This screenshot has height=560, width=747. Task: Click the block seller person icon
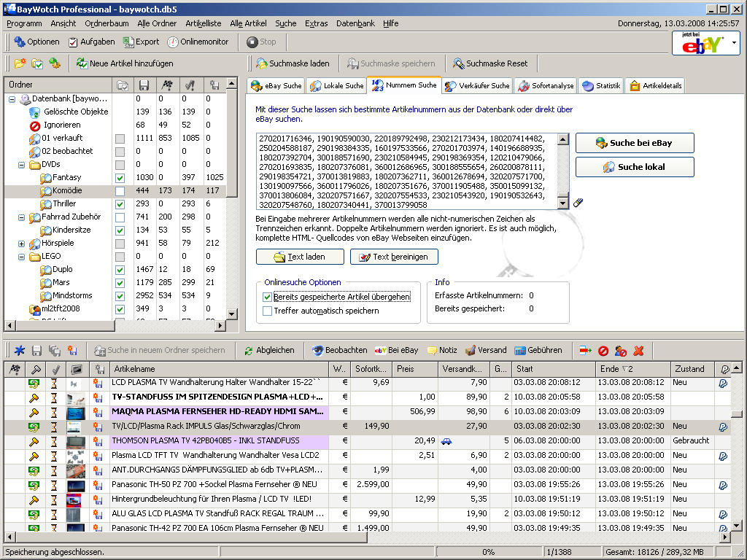(621, 351)
